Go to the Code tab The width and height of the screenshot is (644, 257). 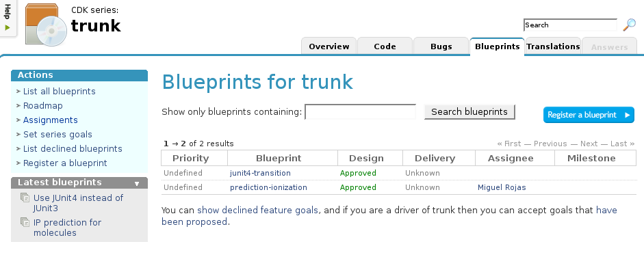385,46
